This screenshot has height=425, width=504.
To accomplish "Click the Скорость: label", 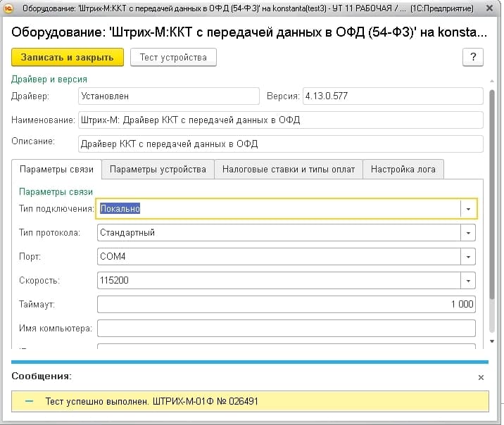I will point(39,281).
